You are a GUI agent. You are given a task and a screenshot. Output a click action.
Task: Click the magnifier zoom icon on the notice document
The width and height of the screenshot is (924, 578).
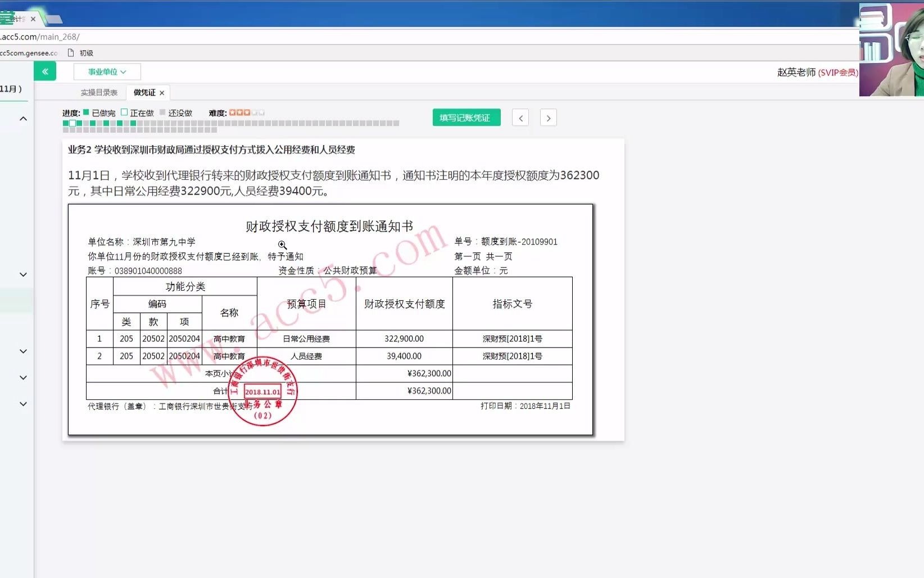click(x=283, y=245)
